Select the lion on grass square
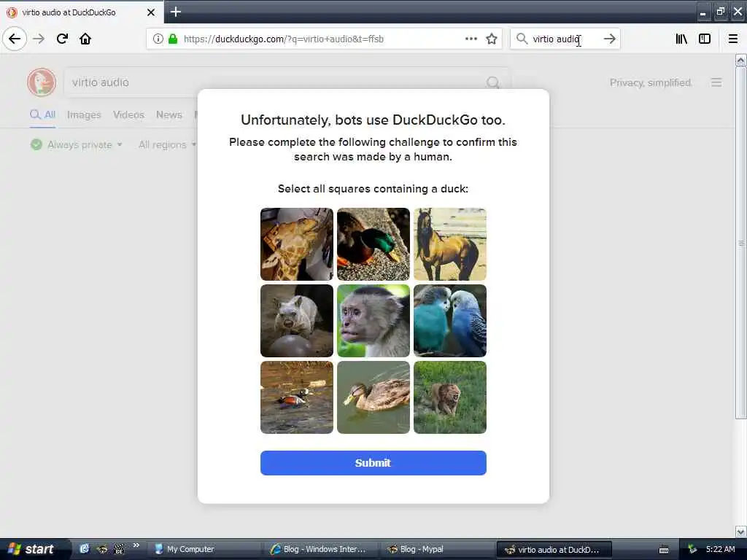The height and width of the screenshot is (560, 747). coord(450,397)
